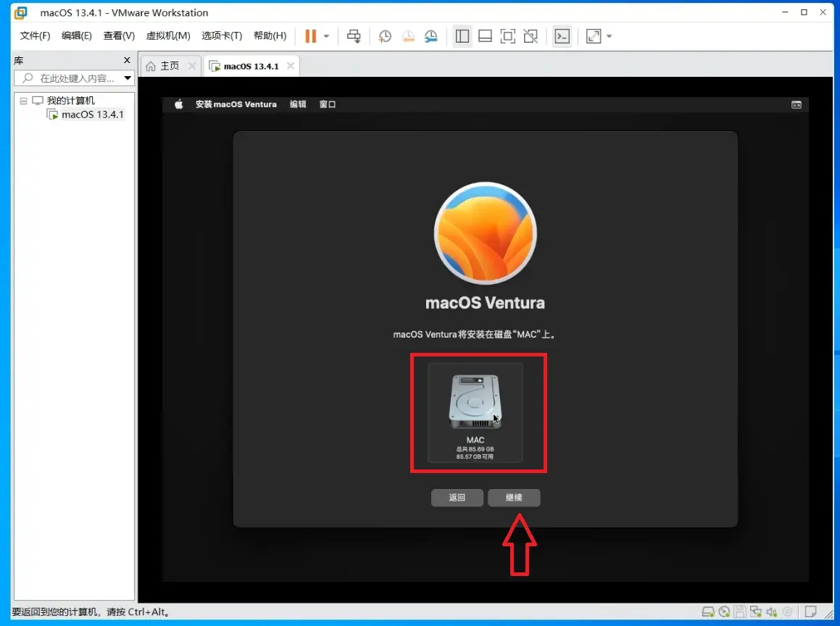Open the 文件(F) menu
Viewport: 840px width, 626px height.
(x=35, y=36)
